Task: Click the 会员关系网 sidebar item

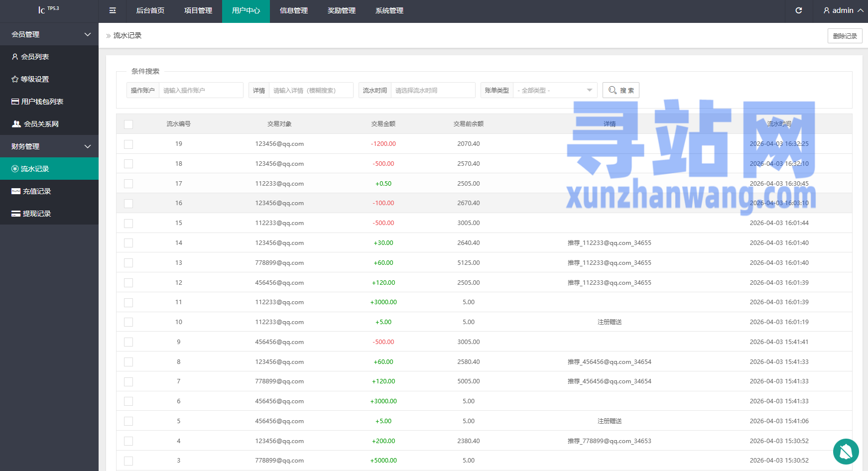Action: (x=49, y=124)
